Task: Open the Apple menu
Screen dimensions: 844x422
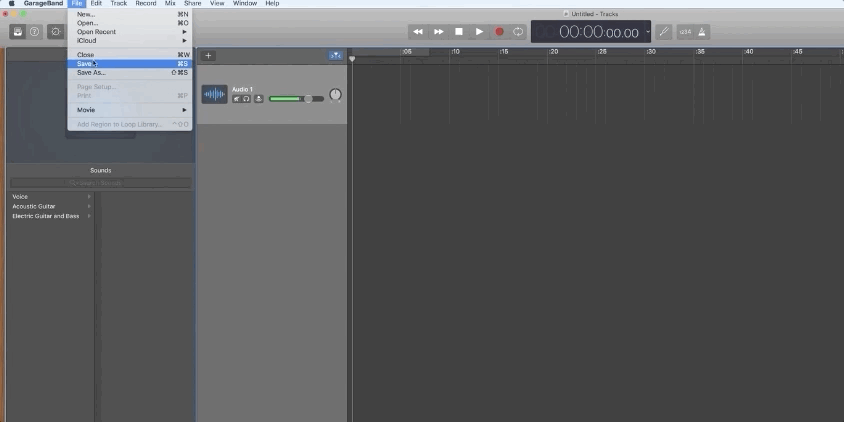Action: pyautogui.click(x=11, y=3)
